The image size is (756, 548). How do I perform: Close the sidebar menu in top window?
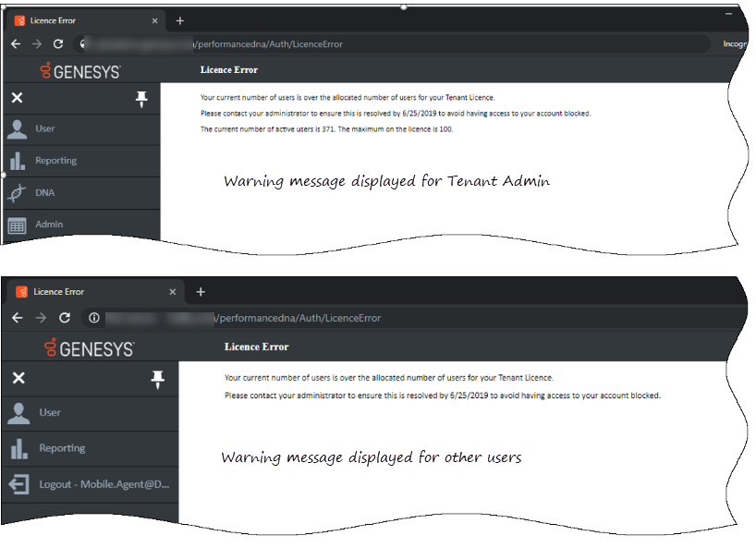pyautogui.click(x=17, y=98)
